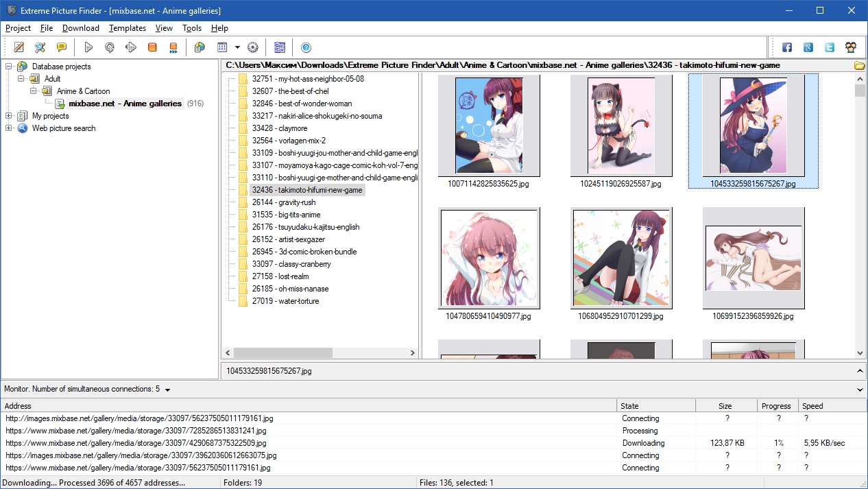Select folder 26144 - gravity-rush
This screenshot has width=868, height=489.
click(284, 202)
